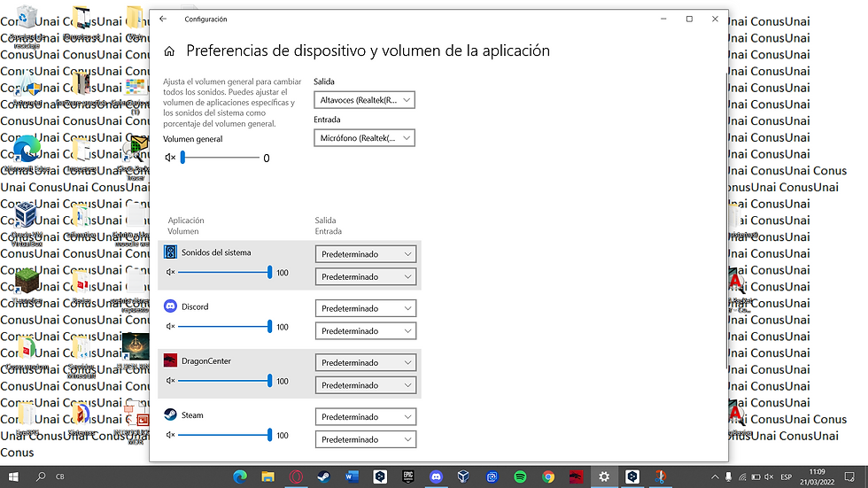
Task: Click the Sonidos del sistema volume slider
Action: click(225, 272)
